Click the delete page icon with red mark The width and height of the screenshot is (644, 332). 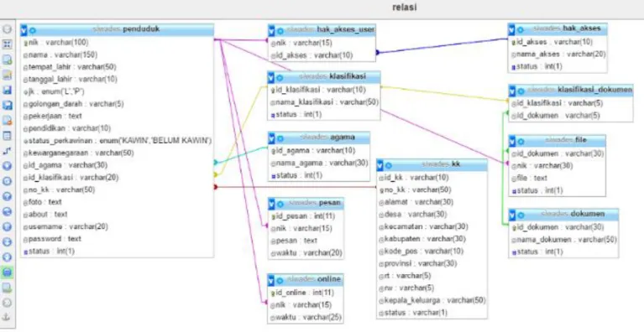coord(8,121)
